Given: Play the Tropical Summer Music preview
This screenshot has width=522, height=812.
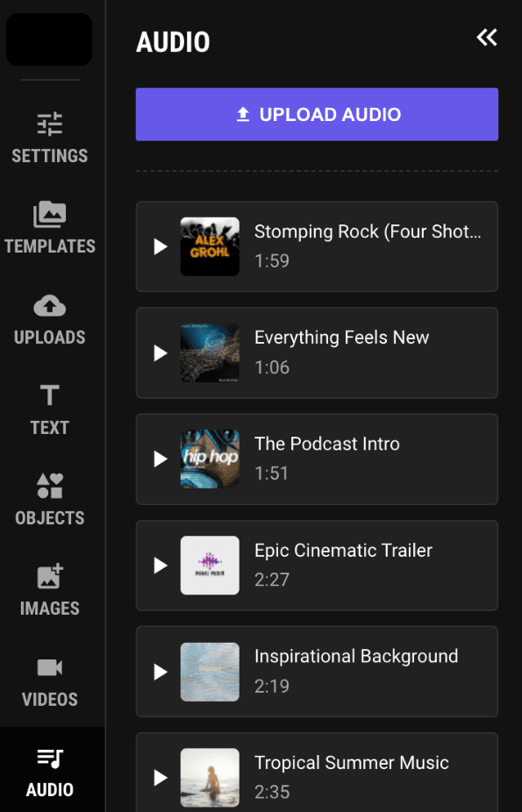Looking at the screenshot, I should coord(161,777).
